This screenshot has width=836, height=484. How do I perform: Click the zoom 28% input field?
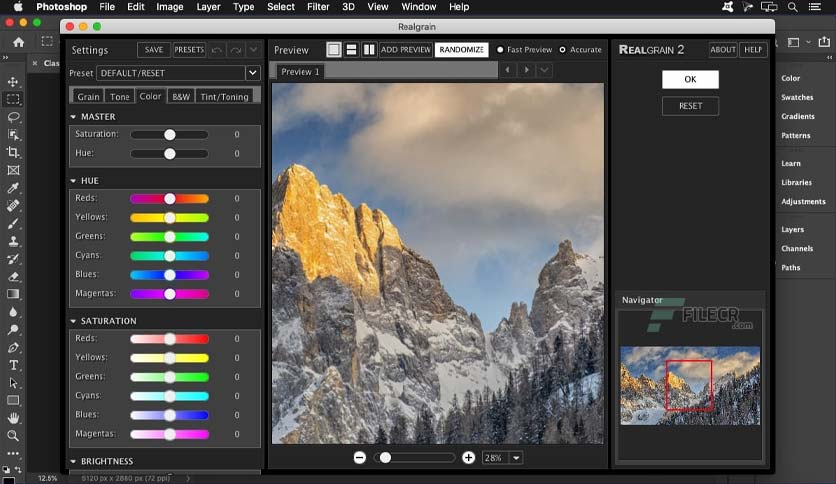tap(496, 458)
